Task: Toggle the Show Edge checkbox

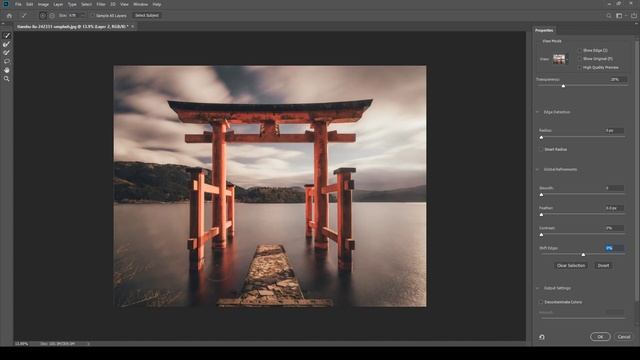Action: coord(580,50)
